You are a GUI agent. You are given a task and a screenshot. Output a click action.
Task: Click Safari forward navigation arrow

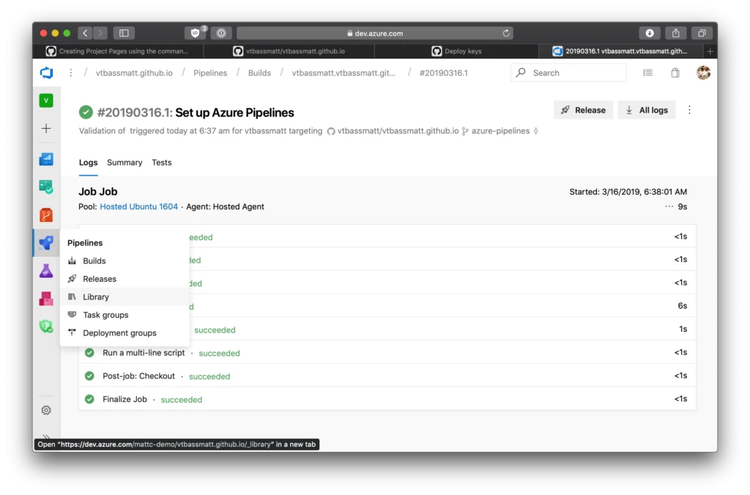click(100, 33)
